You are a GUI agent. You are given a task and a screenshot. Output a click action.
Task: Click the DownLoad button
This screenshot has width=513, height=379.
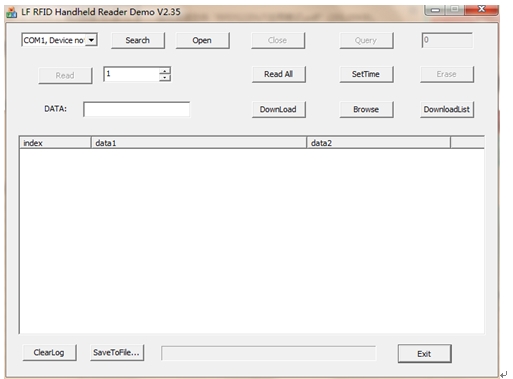(x=279, y=110)
